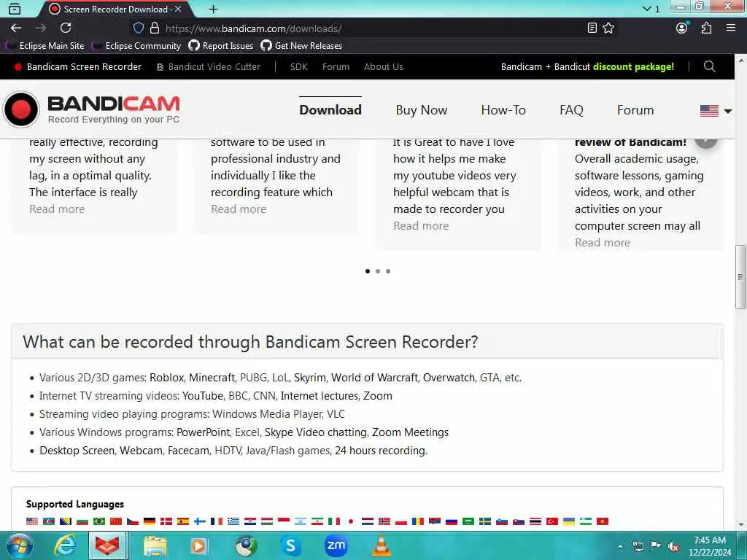Open the Report Issues bookmark
This screenshot has height=560, width=747.
point(220,46)
